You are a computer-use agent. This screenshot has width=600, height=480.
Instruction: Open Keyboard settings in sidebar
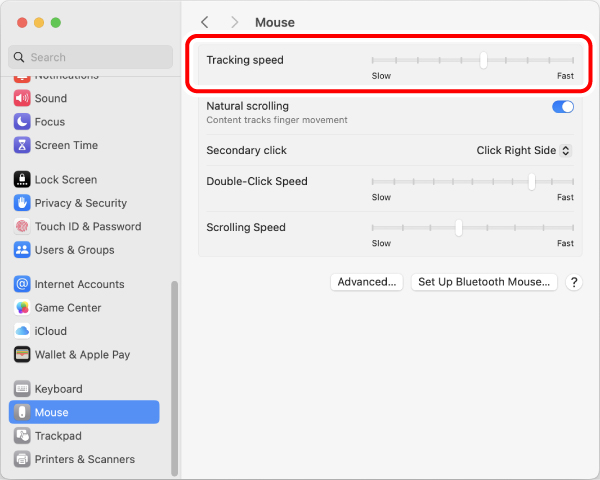click(58, 389)
